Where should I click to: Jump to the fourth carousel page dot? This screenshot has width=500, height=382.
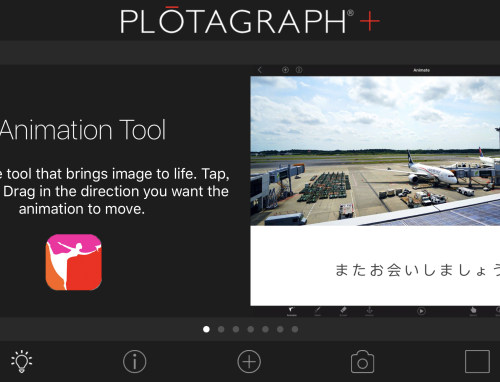251,329
